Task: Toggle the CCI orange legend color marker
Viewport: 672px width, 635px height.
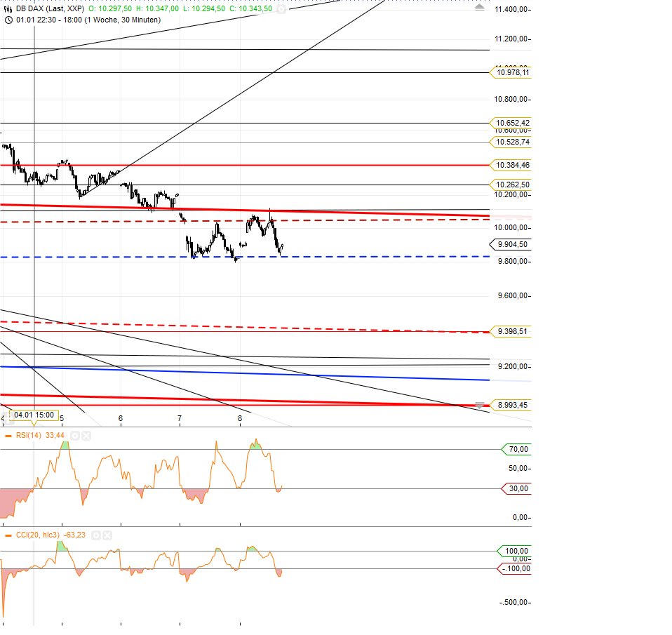Action: [x=8, y=536]
